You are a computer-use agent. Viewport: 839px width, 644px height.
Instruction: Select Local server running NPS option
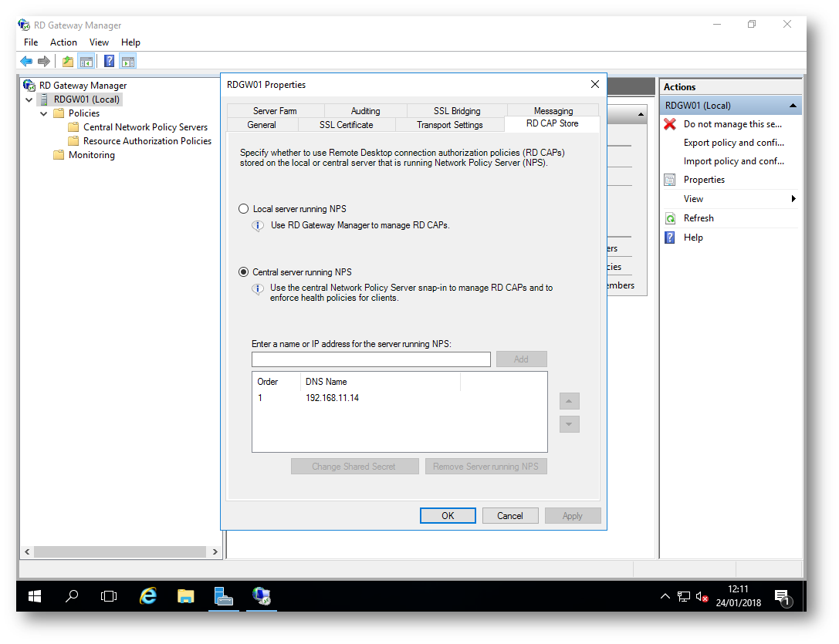243,208
